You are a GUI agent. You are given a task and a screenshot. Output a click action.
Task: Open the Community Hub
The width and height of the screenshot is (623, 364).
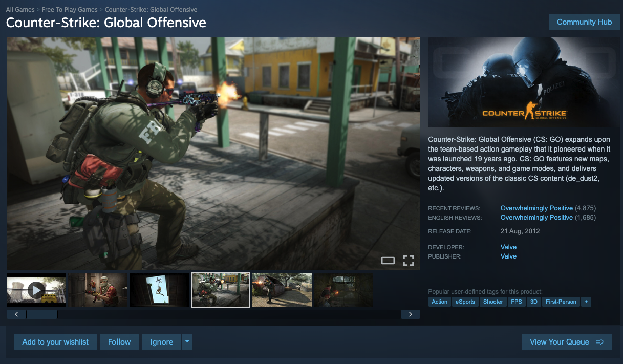[584, 22]
